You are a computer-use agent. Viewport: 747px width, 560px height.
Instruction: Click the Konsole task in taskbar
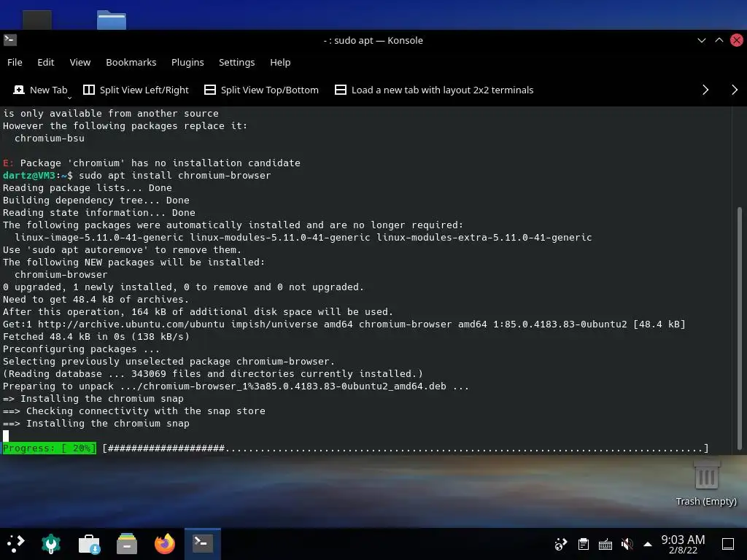click(203, 543)
